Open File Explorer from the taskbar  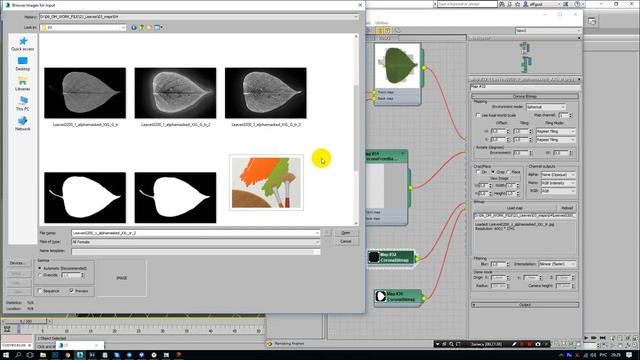tap(43, 355)
